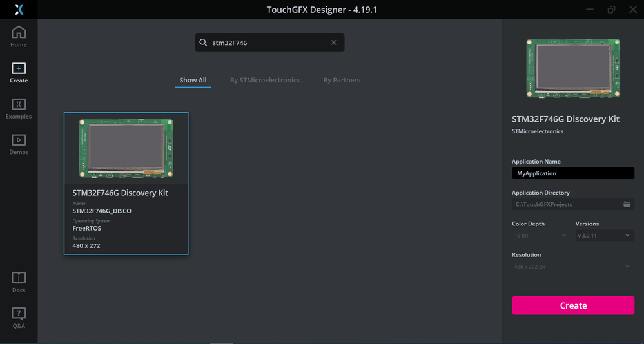
Task: Select the Create section icon
Action: tap(19, 68)
